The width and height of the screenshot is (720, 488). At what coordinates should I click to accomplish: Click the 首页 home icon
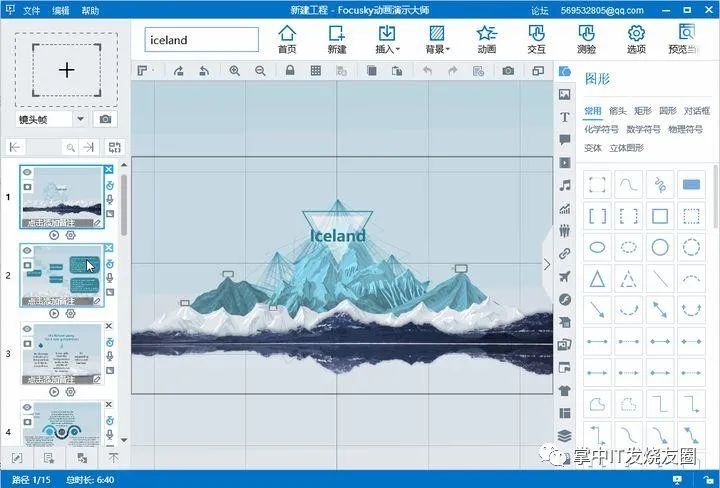coord(287,39)
